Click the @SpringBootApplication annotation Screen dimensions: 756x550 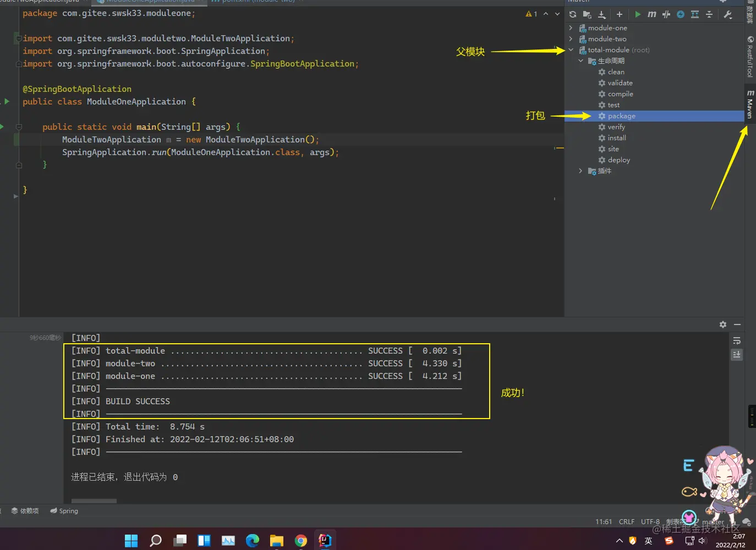[x=77, y=89]
